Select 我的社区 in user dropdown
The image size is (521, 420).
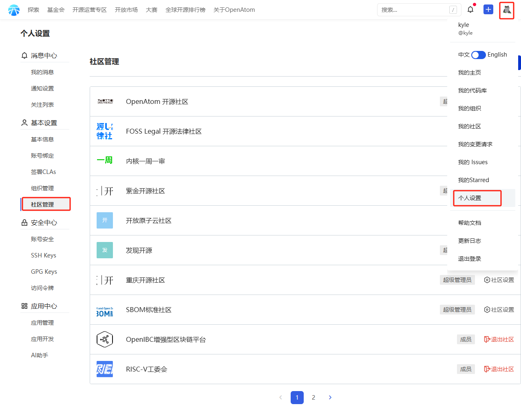[x=470, y=126]
